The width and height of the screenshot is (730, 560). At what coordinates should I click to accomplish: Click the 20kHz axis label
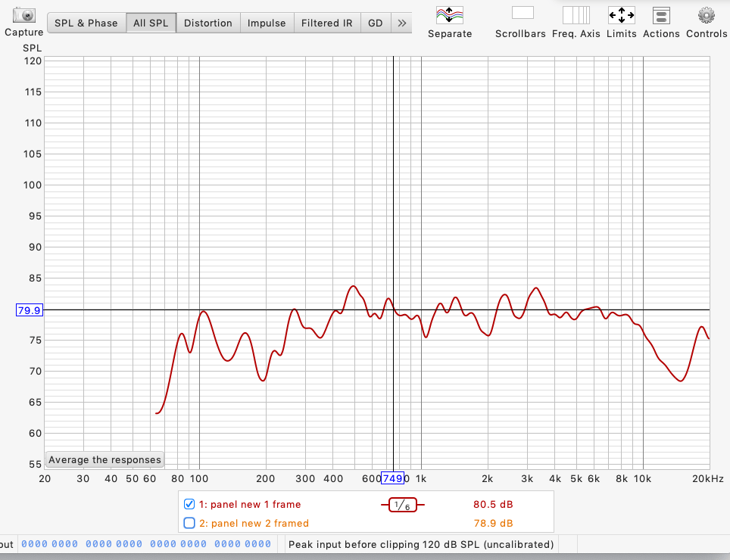(x=707, y=478)
